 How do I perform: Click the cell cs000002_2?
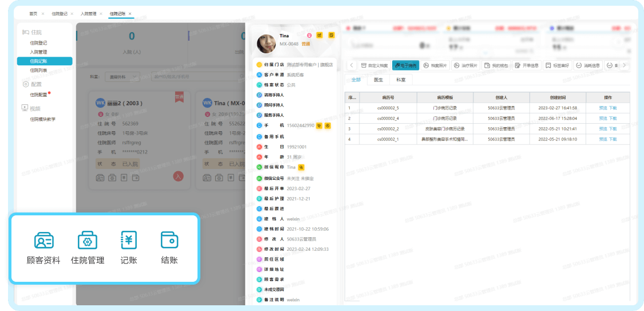(388, 129)
